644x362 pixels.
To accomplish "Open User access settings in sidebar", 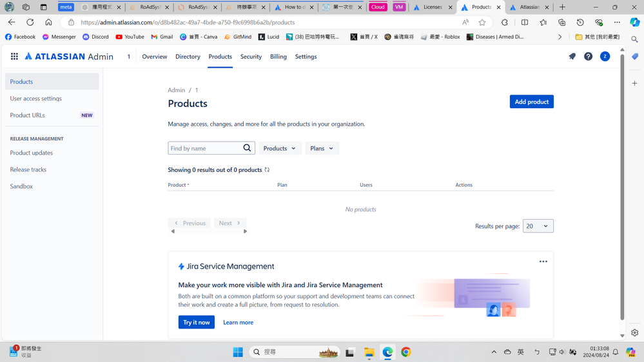I will [x=52, y=99].
